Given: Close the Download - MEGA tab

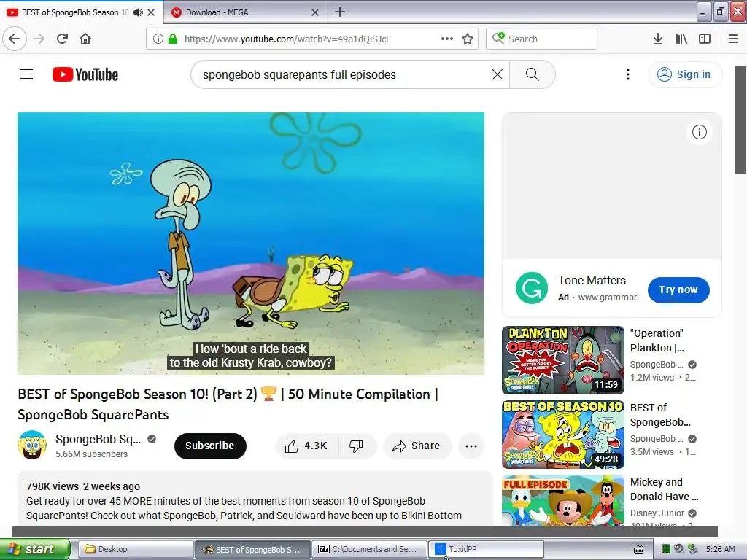Looking at the screenshot, I should pyautogui.click(x=315, y=12).
